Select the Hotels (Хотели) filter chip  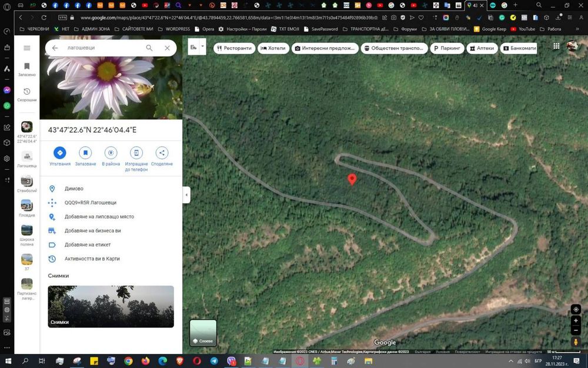273,48
